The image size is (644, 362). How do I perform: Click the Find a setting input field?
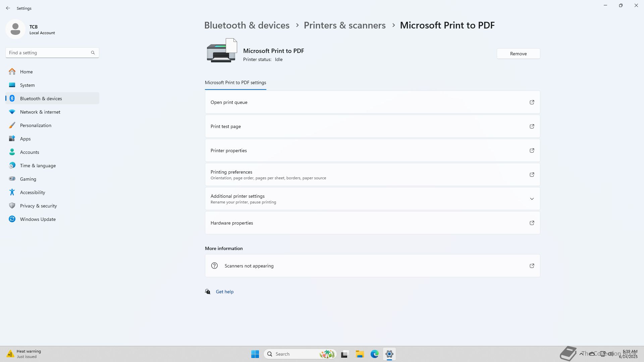[x=49, y=53]
